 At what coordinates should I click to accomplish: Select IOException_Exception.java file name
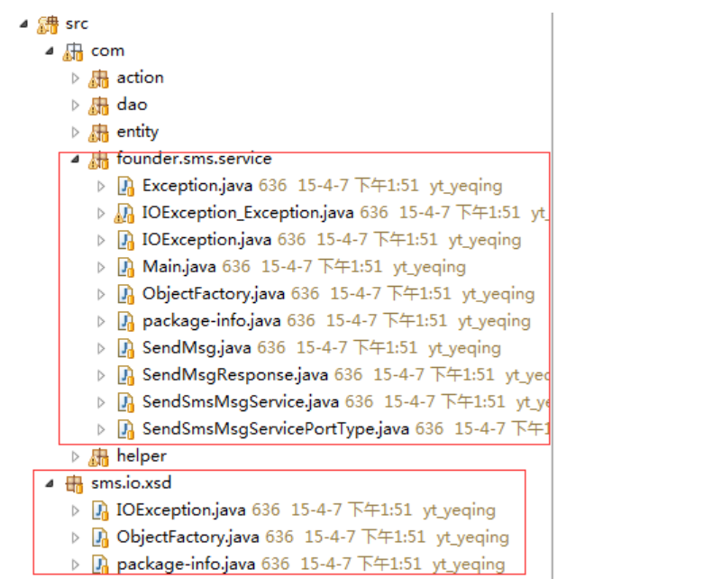coord(248,213)
